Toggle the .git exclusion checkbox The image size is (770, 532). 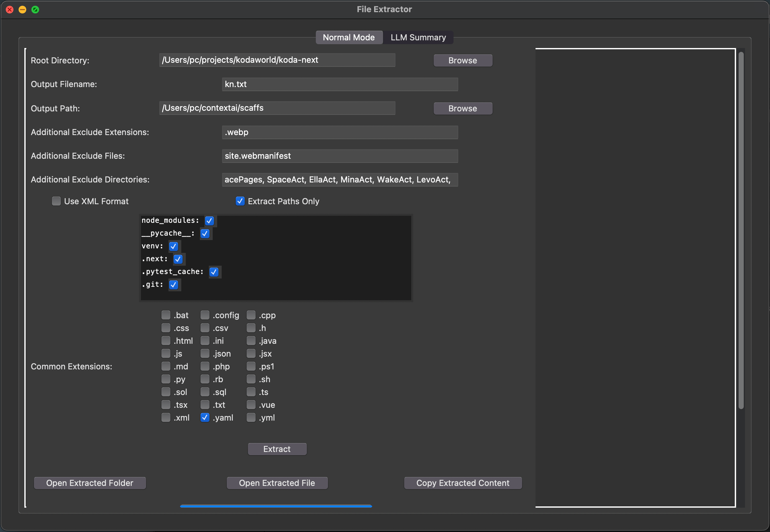pyautogui.click(x=173, y=285)
